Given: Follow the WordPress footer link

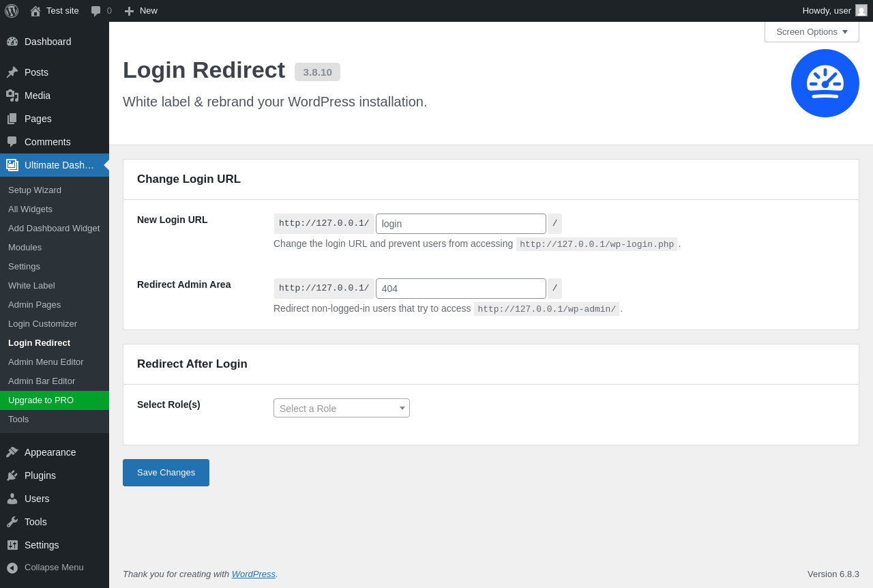Looking at the screenshot, I should click(x=253, y=574).
